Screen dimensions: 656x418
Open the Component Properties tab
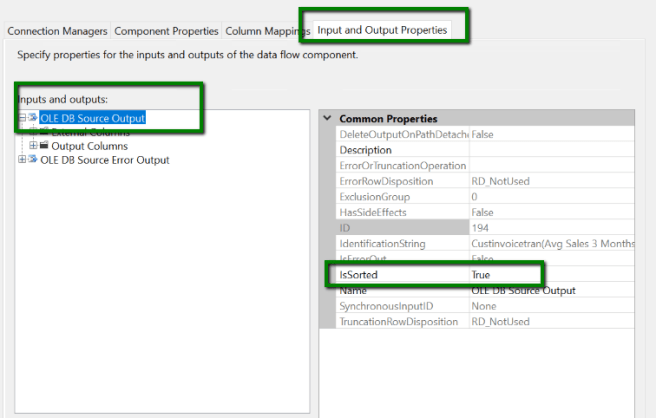(x=165, y=31)
